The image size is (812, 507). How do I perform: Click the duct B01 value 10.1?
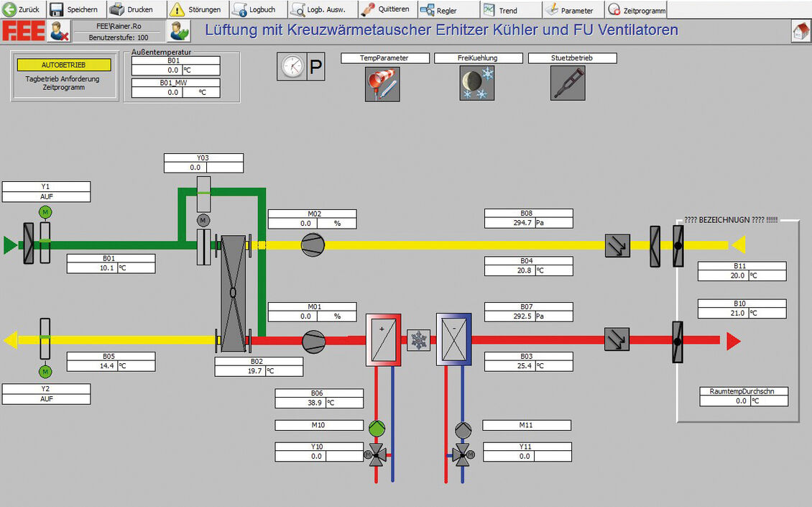coord(111,268)
